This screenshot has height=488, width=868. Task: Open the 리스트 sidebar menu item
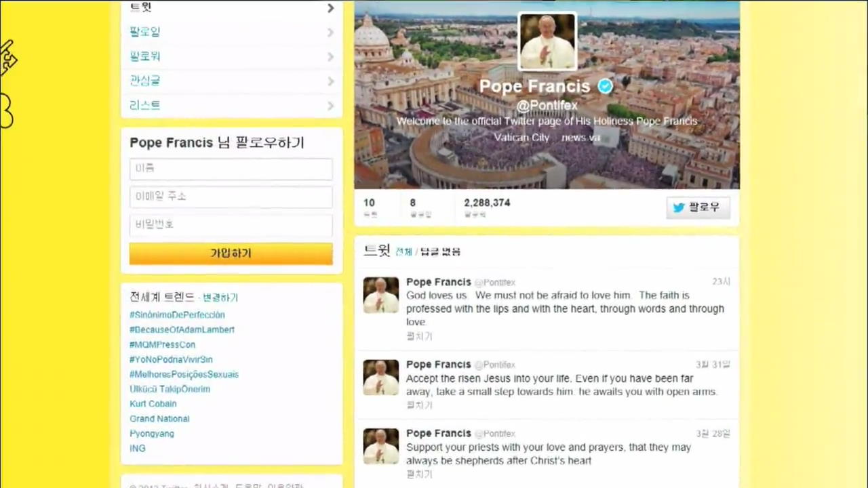pos(231,105)
